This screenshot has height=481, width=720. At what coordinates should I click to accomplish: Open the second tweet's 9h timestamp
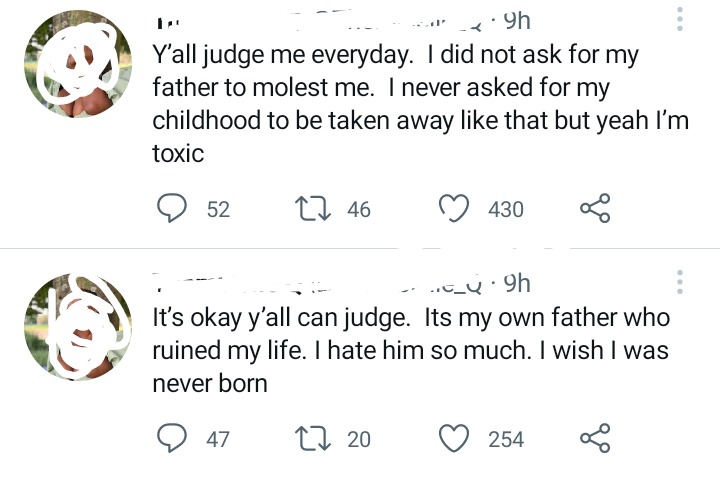(x=517, y=283)
